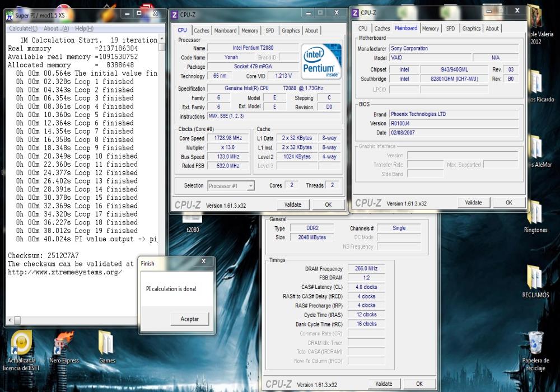Maximize the Super PI window
This screenshot has height=392, width=560.
[139, 13]
